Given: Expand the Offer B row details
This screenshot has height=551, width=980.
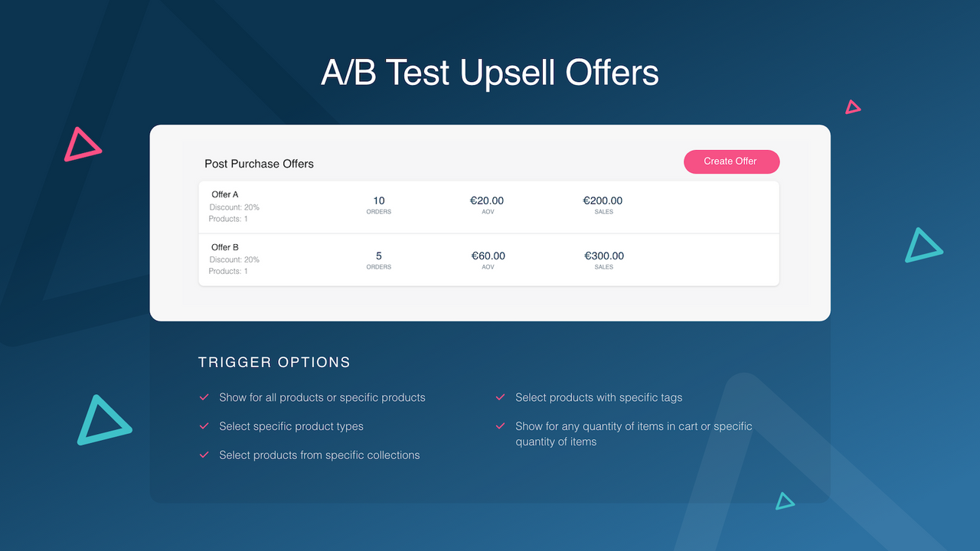Looking at the screenshot, I should pyautogui.click(x=488, y=259).
